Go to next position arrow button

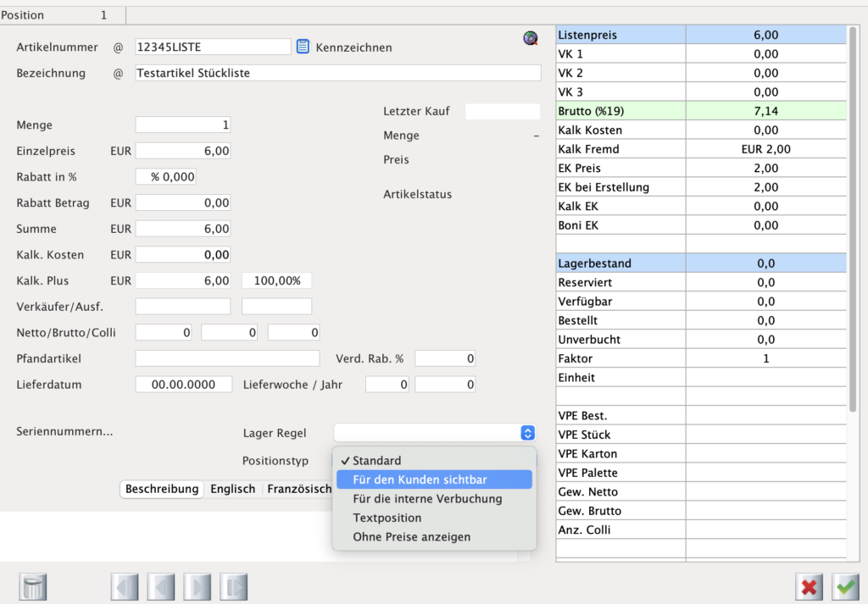pyautogui.click(x=198, y=587)
